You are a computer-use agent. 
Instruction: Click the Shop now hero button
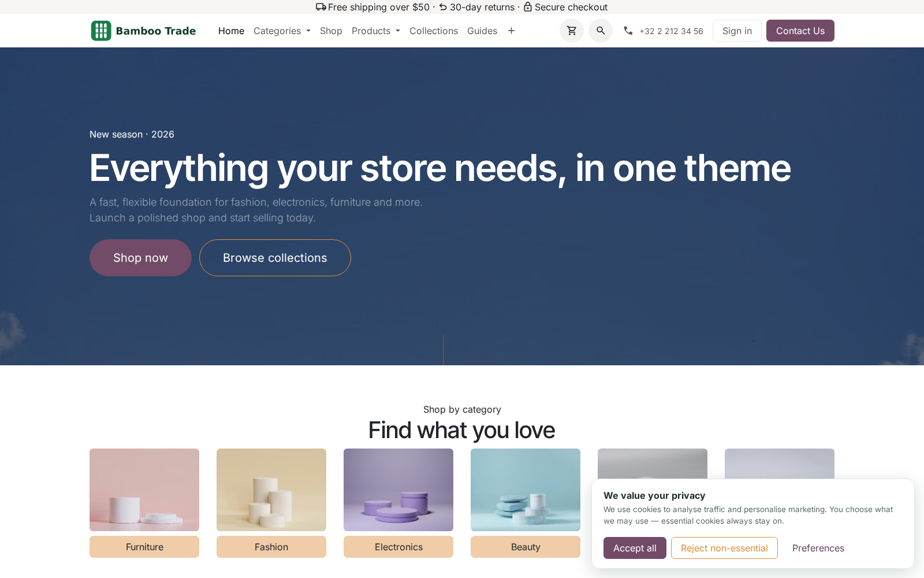pyautogui.click(x=140, y=258)
